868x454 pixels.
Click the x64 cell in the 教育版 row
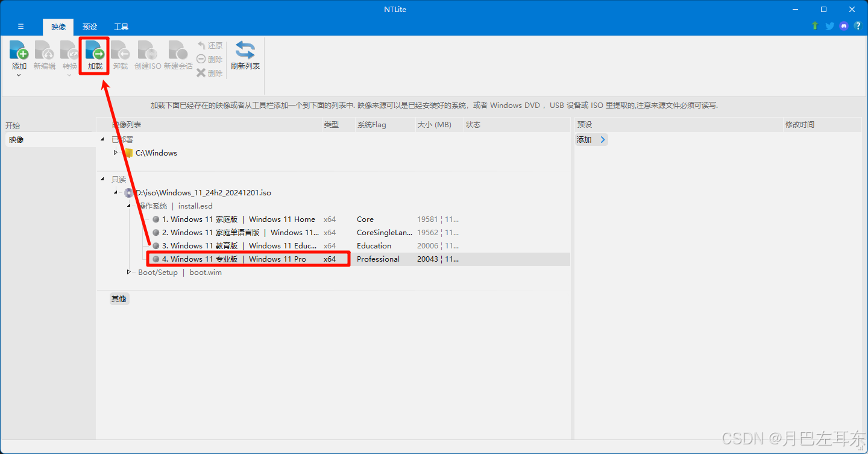tap(330, 246)
